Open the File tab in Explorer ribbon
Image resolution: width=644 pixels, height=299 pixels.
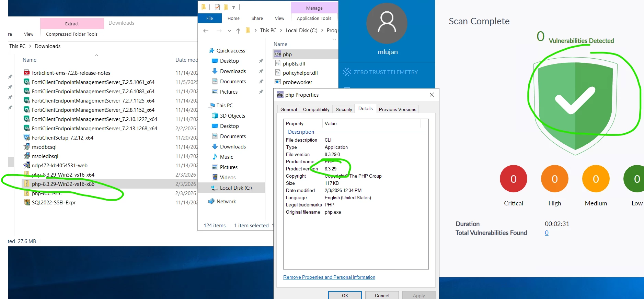[209, 18]
